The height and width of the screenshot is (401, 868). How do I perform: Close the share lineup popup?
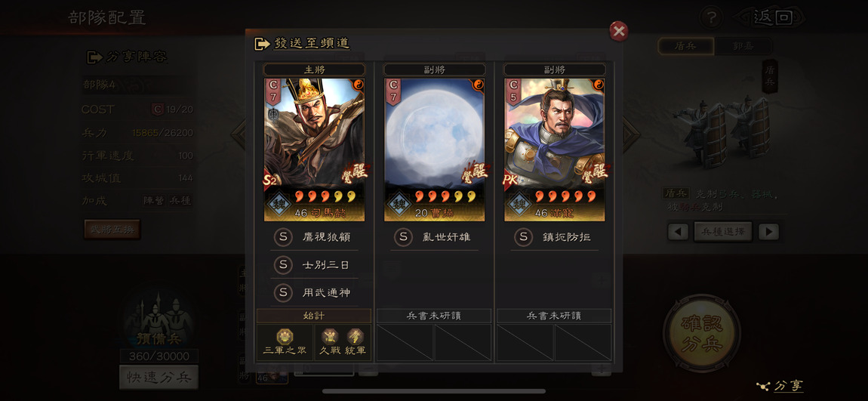click(619, 32)
